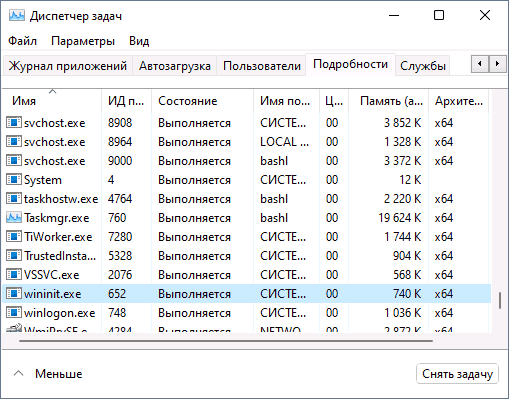Sort by the Архите... column header
Viewport: 509px width, 399px height.
(x=459, y=101)
